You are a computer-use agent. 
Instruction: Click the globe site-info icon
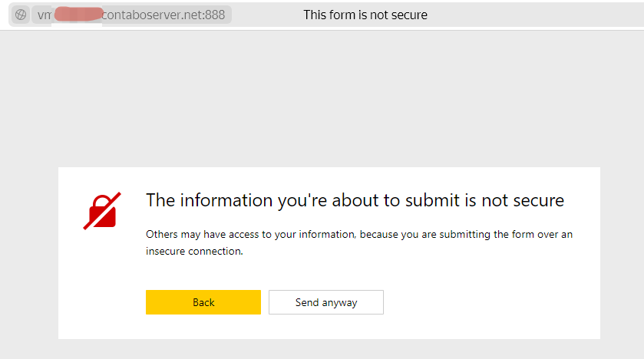tap(21, 15)
